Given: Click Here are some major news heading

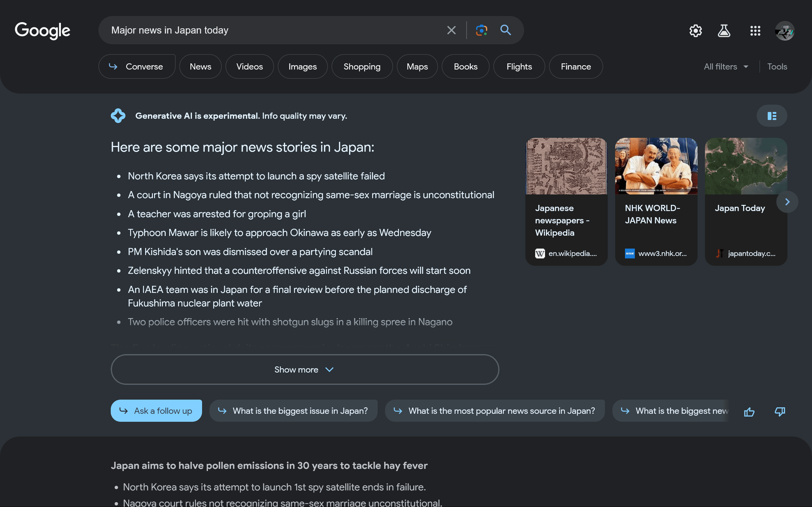Looking at the screenshot, I should point(242,147).
